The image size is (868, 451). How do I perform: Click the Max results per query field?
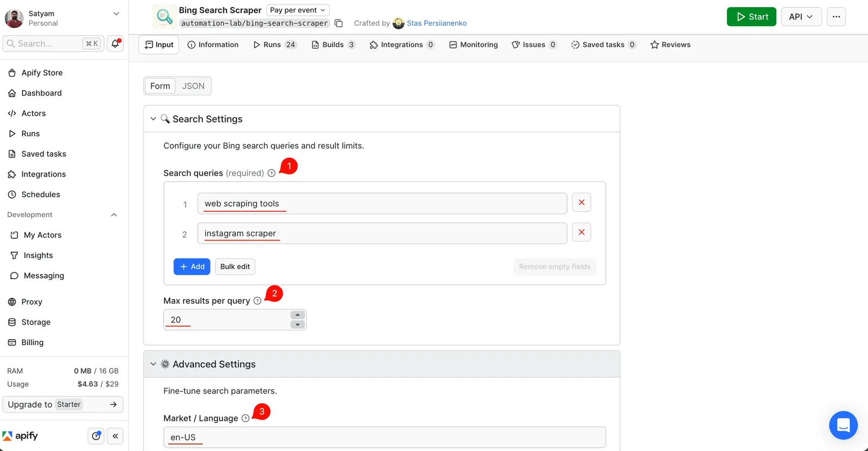pyautogui.click(x=227, y=320)
